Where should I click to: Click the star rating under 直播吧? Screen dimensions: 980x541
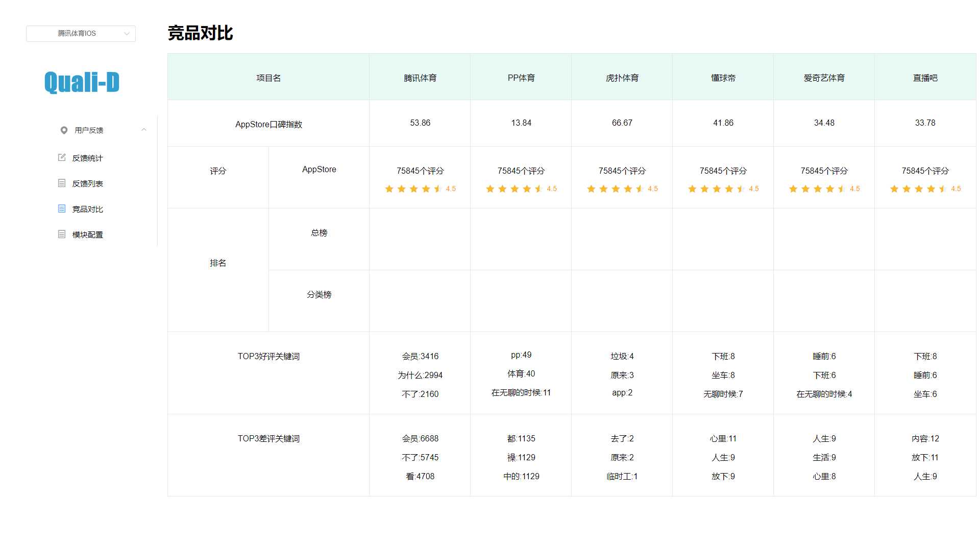pos(919,189)
